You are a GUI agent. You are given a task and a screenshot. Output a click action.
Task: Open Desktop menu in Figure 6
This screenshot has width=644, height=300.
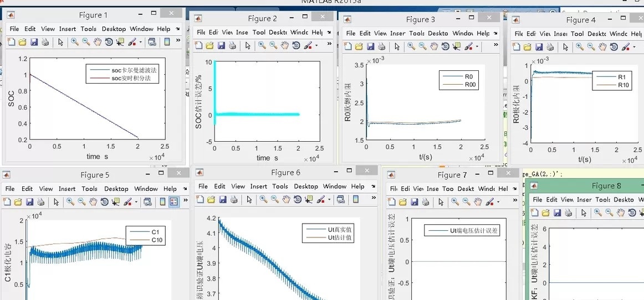(305, 187)
